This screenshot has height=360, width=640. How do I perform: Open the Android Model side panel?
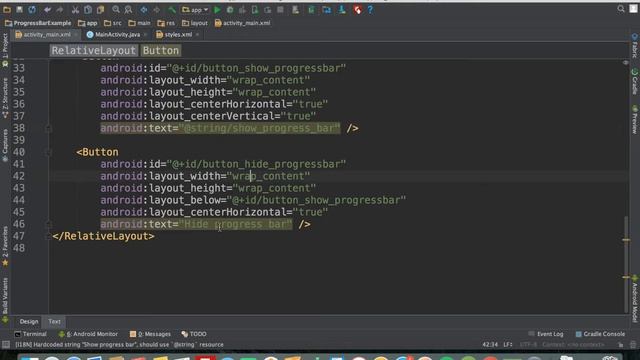click(x=635, y=299)
